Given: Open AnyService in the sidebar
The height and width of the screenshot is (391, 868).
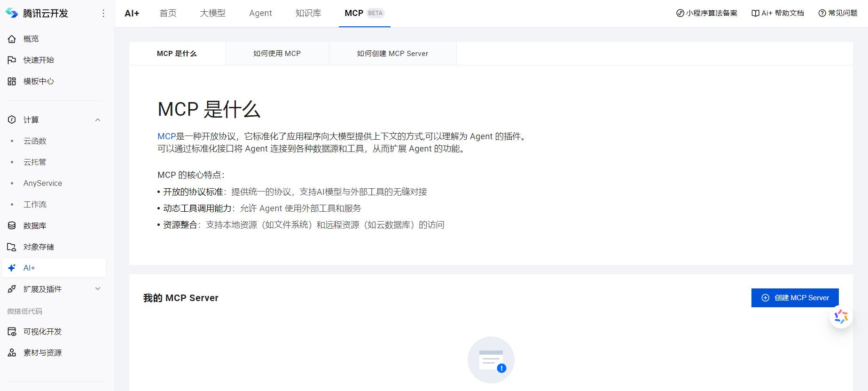Looking at the screenshot, I should coord(43,184).
